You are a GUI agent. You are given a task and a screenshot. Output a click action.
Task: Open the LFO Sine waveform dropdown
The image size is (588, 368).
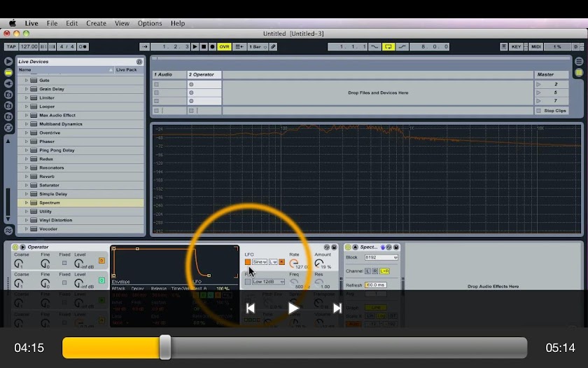point(260,261)
